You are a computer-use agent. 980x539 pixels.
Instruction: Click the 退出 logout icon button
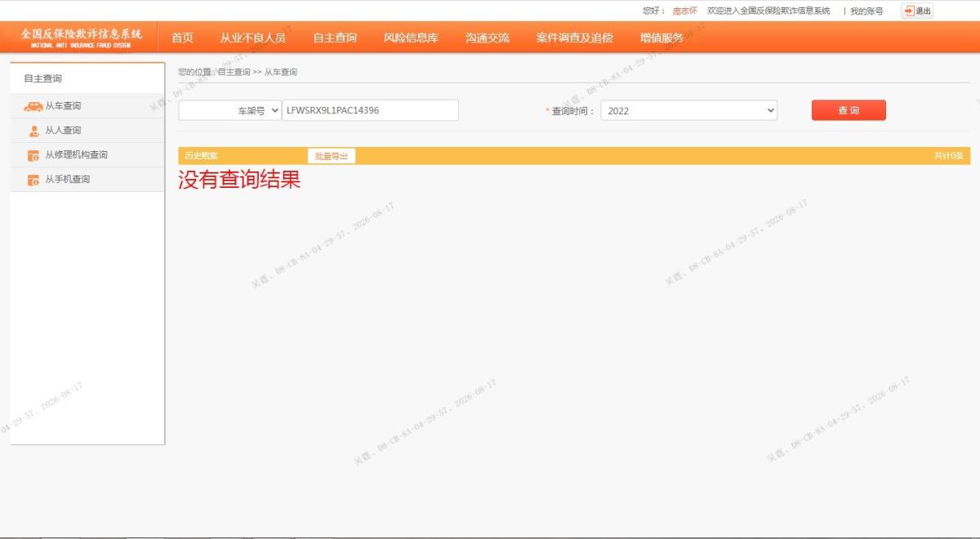(x=917, y=11)
